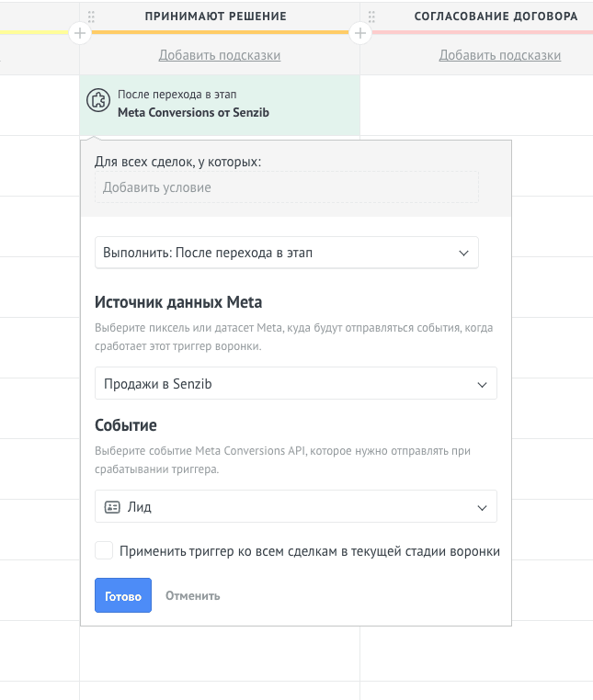Click Meta Conversions от Senzib trigger card
The image size is (593, 700).
point(220,105)
